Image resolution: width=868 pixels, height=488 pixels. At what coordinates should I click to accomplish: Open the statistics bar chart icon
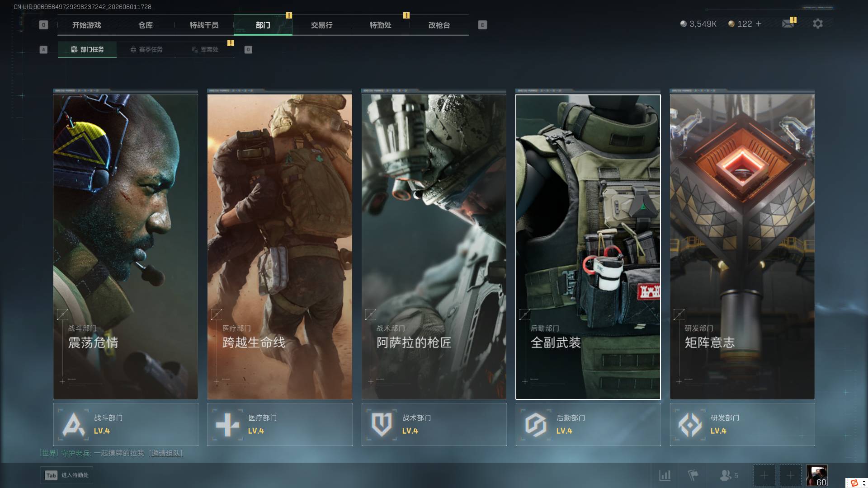(x=665, y=475)
